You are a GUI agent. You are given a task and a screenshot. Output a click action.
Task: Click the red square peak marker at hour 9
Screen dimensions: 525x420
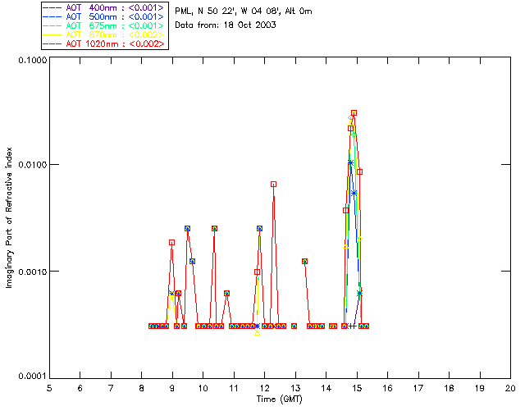click(x=171, y=243)
